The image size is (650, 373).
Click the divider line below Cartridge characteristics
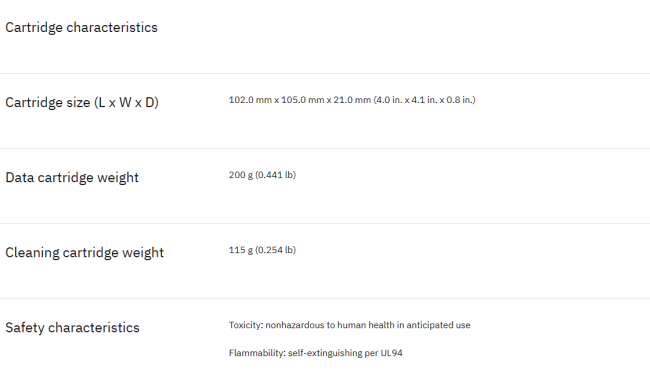(x=325, y=74)
